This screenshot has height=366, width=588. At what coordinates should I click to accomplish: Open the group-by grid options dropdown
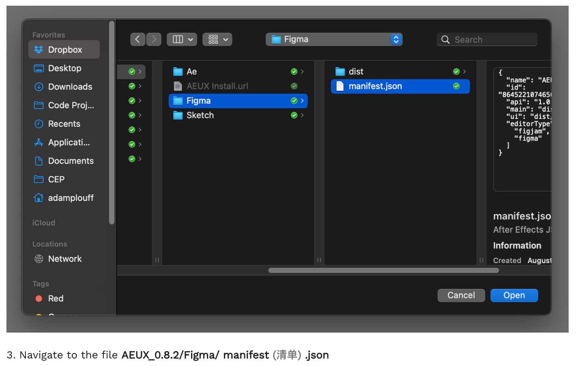pos(217,39)
